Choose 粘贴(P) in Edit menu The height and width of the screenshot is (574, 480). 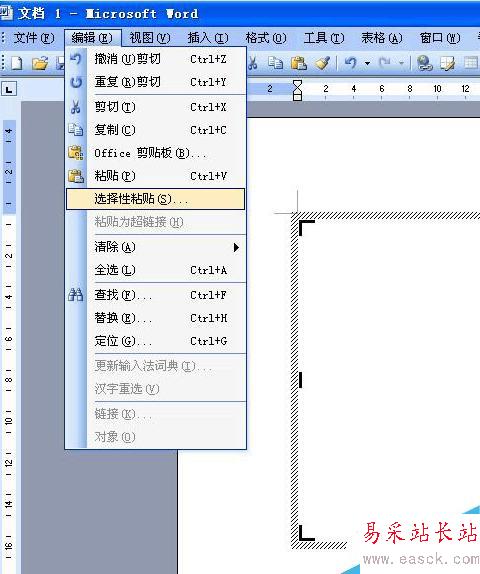click(x=155, y=176)
